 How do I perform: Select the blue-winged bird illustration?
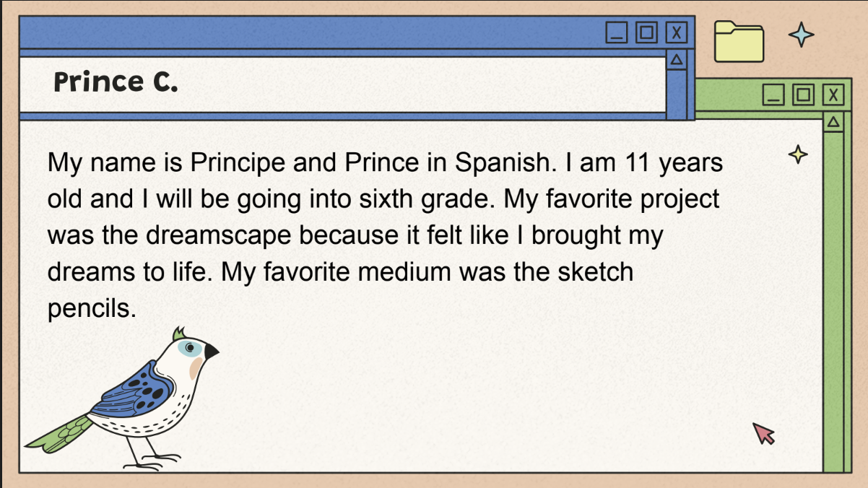(x=121, y=398)
